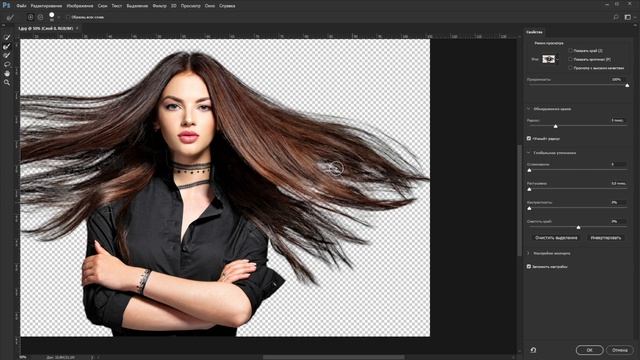The width and height of the screenshot is (640, 360).
Task: Adjust the Растушевка slider handle
Action: (529, 189)
